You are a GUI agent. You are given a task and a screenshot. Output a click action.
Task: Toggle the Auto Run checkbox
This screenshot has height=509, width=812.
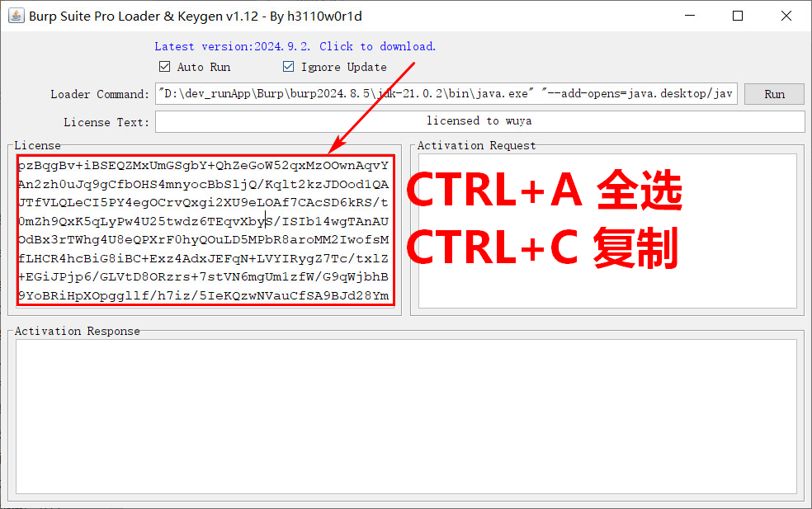pos(164,67)
